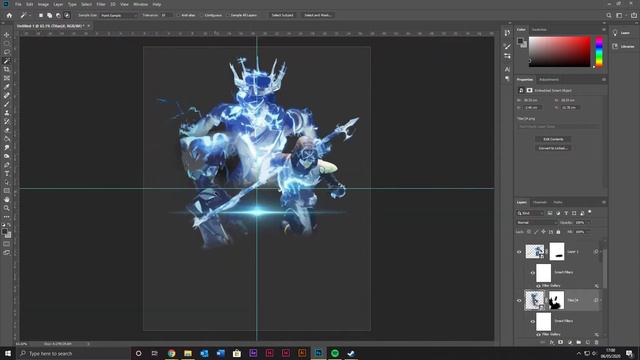Toggle the Sample All Layers checkbox
This screenshot has height=360, width=640.
coord(228,15)
